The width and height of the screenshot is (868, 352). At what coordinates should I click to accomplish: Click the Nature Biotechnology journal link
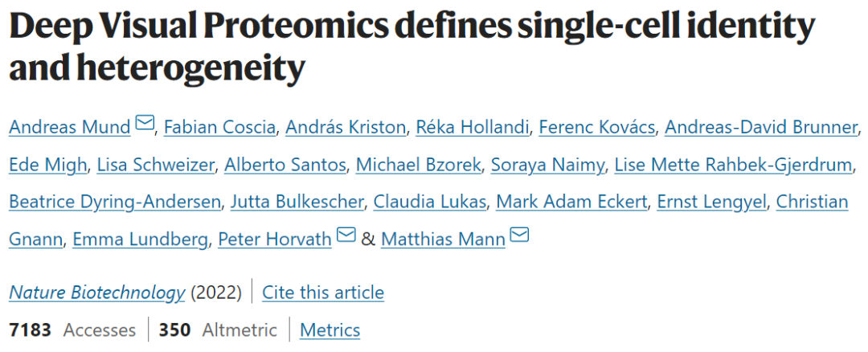tap(96, 293)
